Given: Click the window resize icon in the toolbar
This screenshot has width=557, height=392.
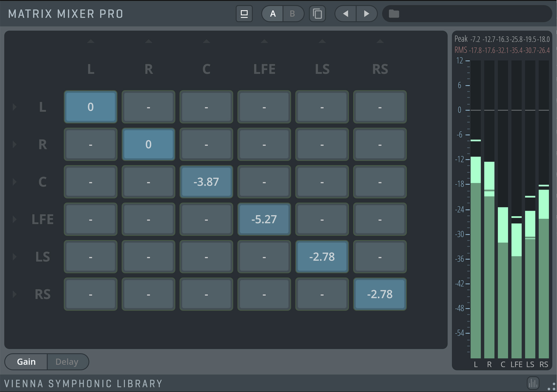Looking at the screenshot, I should coord(244,14).
